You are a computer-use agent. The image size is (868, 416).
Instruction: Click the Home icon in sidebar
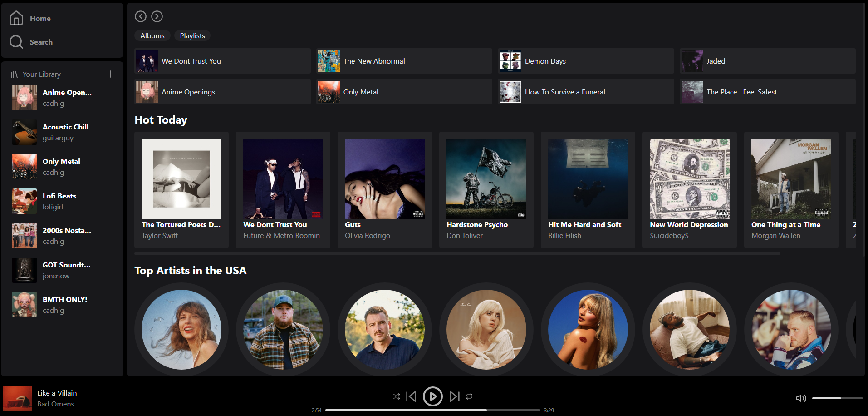coord(16,18)
